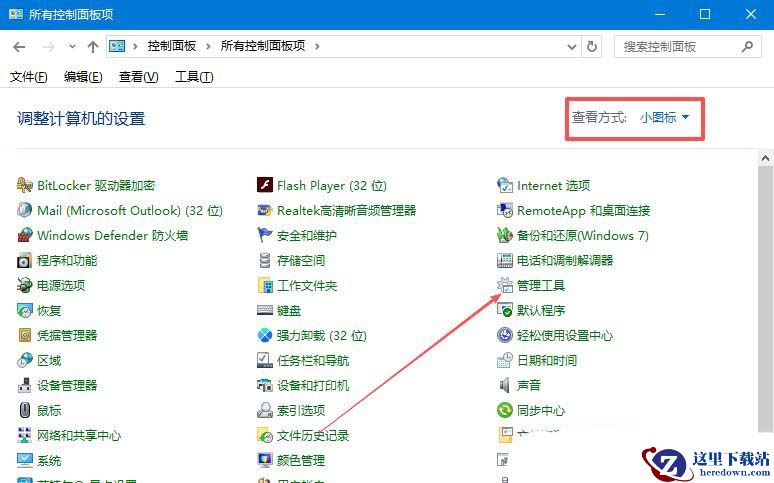
Task: Click the 备份和还原(Windows 7) link
Action: 582,236
